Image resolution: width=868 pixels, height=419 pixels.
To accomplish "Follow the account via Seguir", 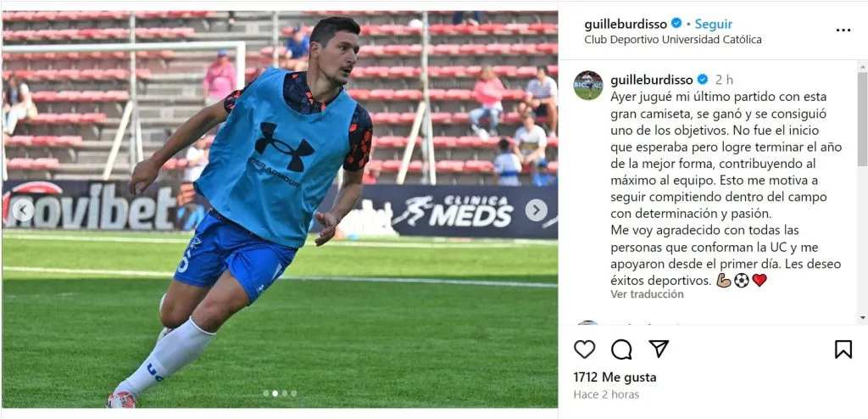I will point(714,24).
